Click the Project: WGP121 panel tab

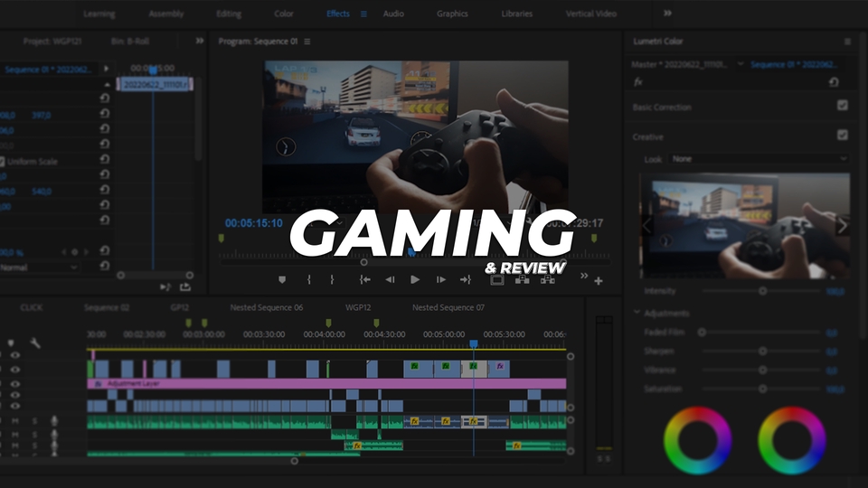(x=52, y=42)
